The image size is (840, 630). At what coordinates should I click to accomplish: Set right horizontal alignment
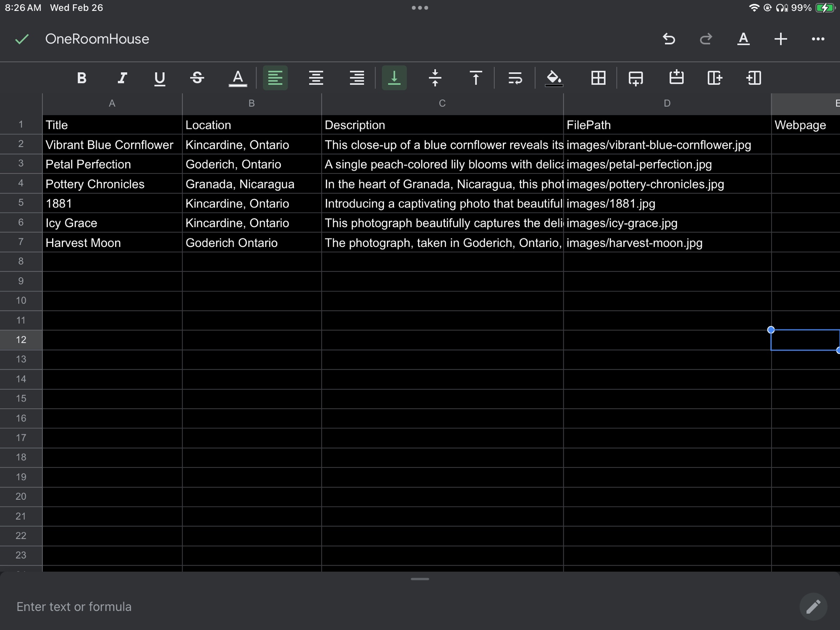pyautogui.click(x=357, y=78)
